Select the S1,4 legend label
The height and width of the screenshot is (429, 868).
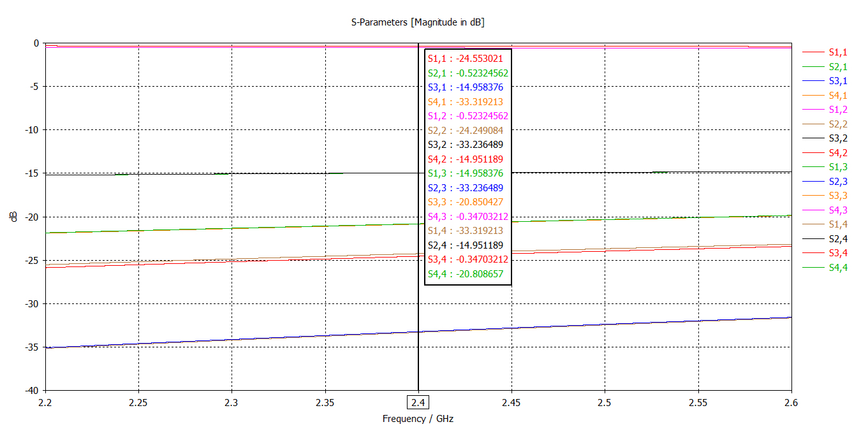(837, 224)
